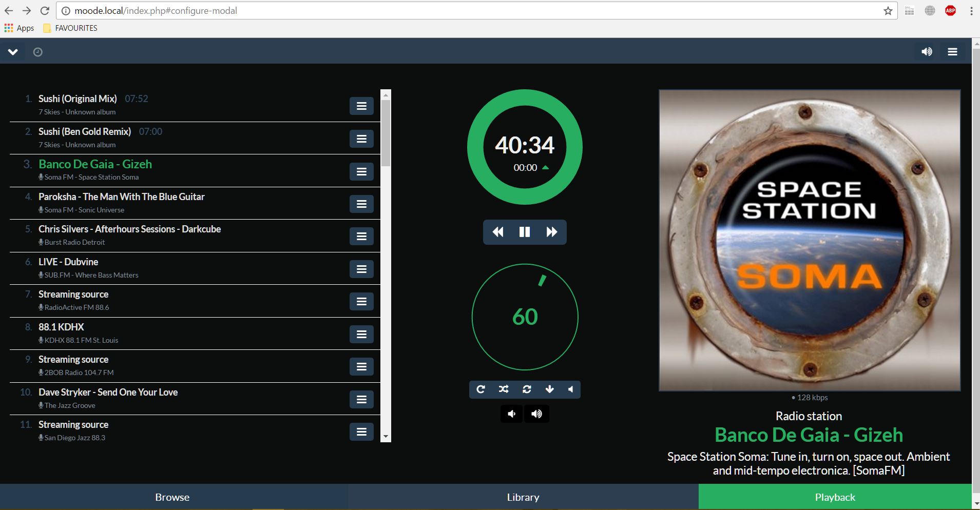This screenshot has height=510, width=980.
Task: Select the Playback tab
Action: tap(835, 497)
